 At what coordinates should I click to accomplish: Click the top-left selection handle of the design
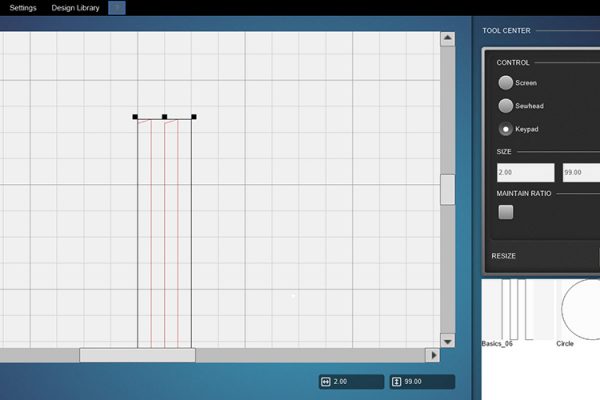[x=135, y=117]
